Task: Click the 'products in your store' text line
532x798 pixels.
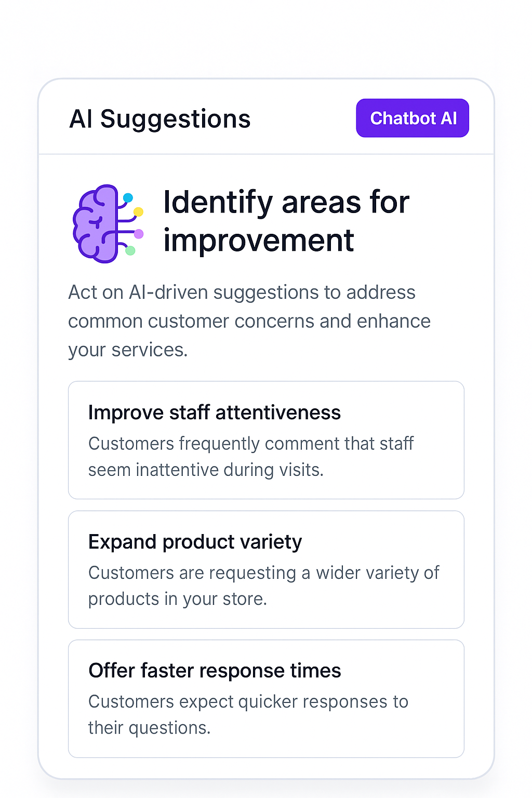Action: pyautogui.click(x=177, y=599)
